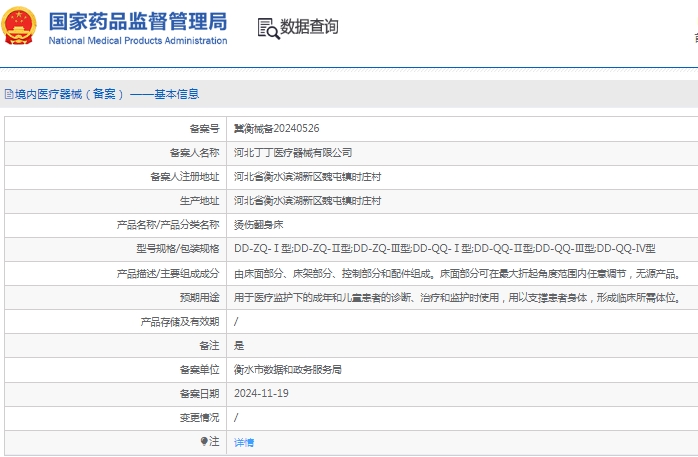Image resolution: width=698 pixels, height=457 pixels.
Task: Click the model spec DD-ZQ-Ⅰ型 value
Action: 445,249
